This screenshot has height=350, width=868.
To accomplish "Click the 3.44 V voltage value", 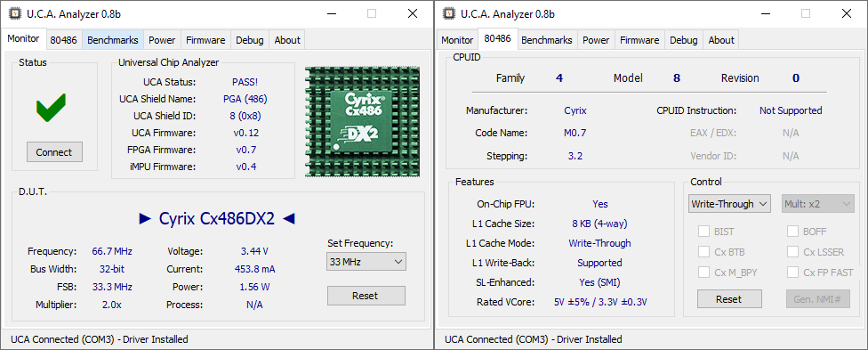I will point(254,251).
